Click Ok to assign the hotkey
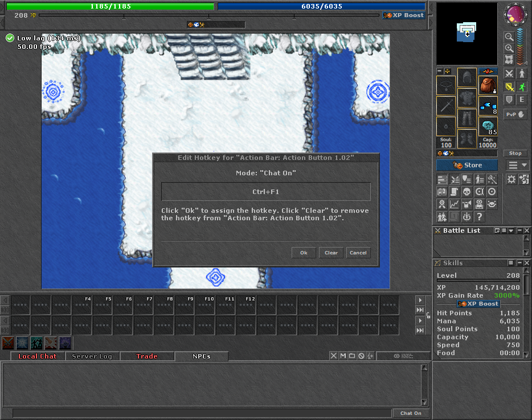Screen dimensions: 532x420 click(304, 253)
